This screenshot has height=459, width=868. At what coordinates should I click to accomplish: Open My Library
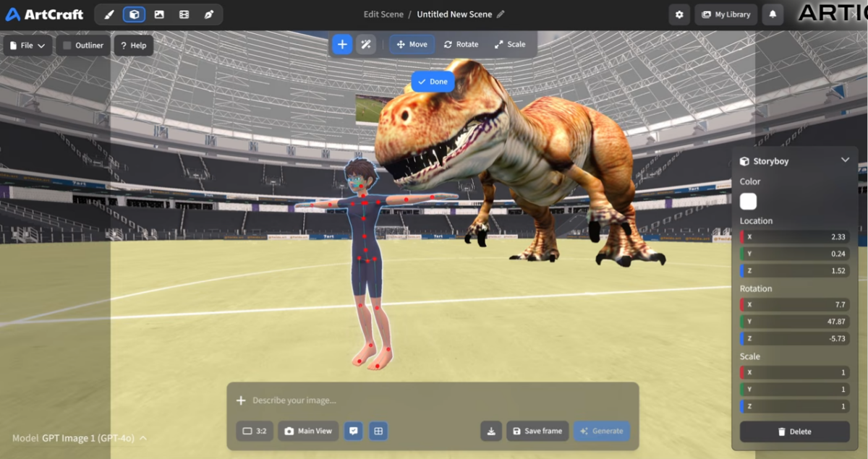point(726,14)
